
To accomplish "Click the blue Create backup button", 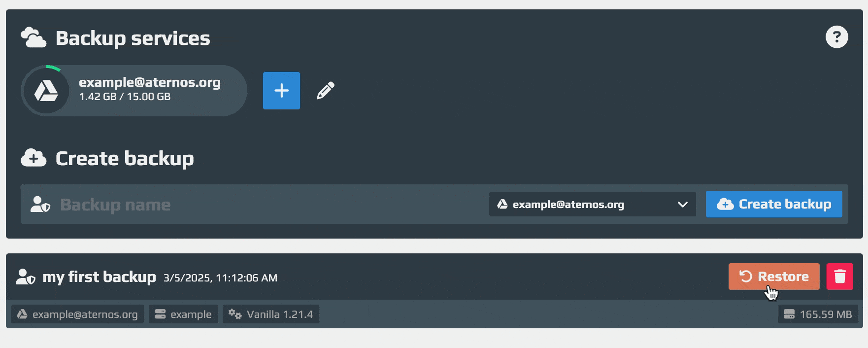I will point(774,204).
